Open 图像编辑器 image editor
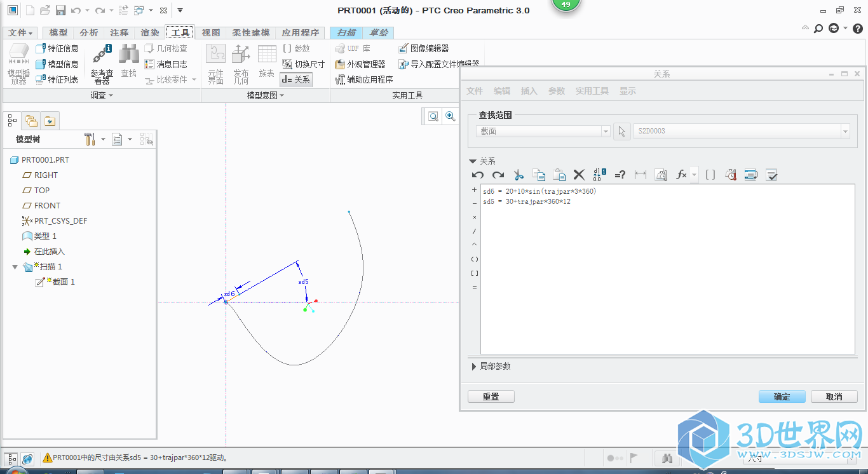868x474 pixels. click(x=424, y=48)
